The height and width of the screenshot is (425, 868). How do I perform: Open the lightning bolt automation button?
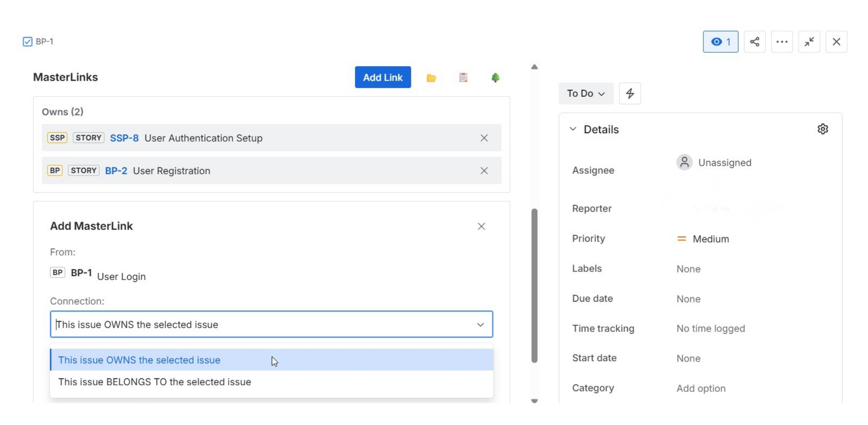pyautogui.click(x=630, y=93)
